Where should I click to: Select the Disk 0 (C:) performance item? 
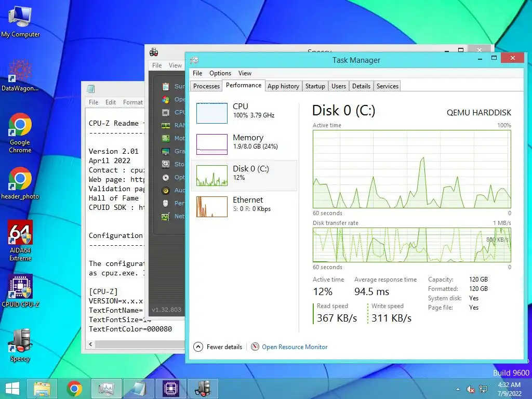click(244, 176)
